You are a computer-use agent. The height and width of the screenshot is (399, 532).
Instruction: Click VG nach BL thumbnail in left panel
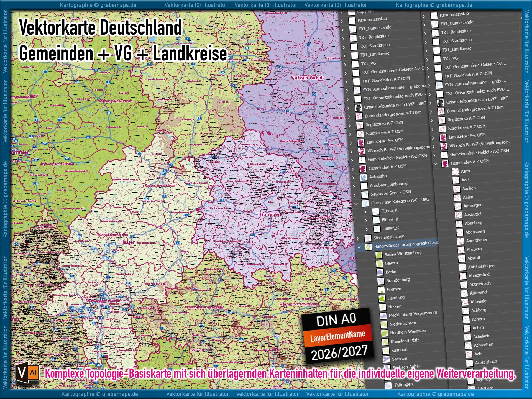(361, 151)
